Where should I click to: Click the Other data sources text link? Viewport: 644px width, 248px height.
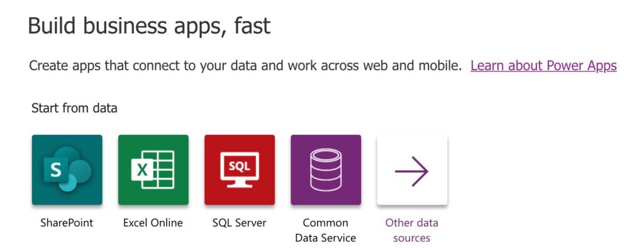click(x=411, y=230)
